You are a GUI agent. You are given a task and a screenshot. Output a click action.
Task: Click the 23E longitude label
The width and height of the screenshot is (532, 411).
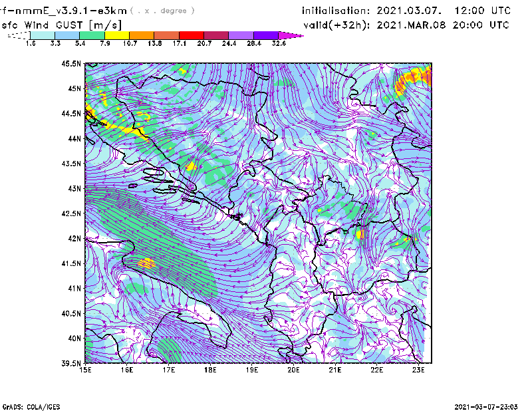click(418, 370)
